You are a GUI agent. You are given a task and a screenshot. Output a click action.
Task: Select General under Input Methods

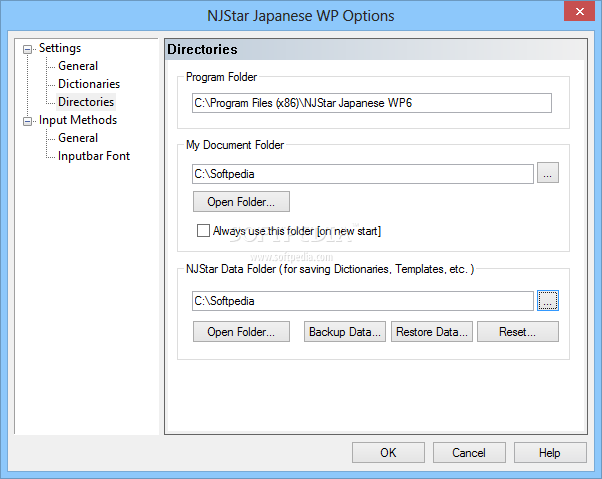(x=78, y=138)
